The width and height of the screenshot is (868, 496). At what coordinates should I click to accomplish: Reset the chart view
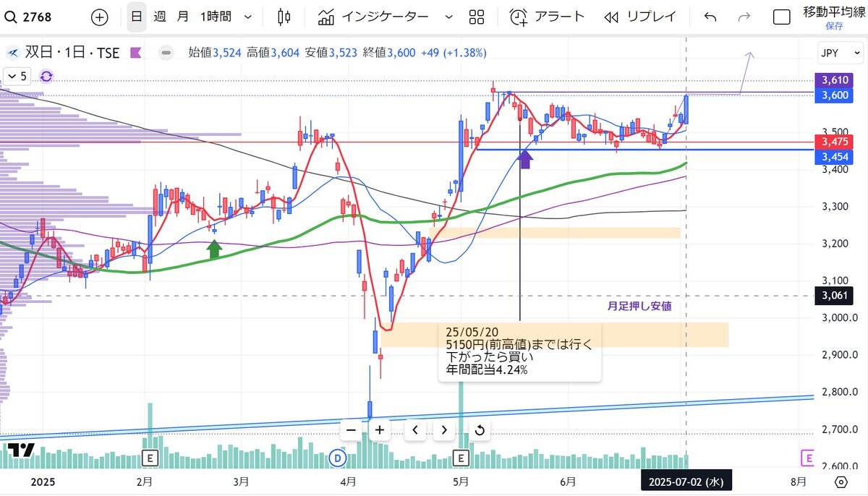(480, 430)
